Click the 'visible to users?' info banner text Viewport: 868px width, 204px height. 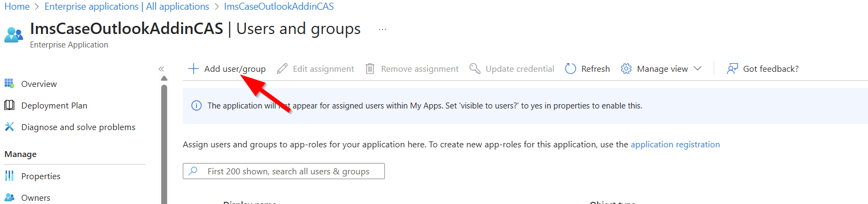[x=425, y=106]
